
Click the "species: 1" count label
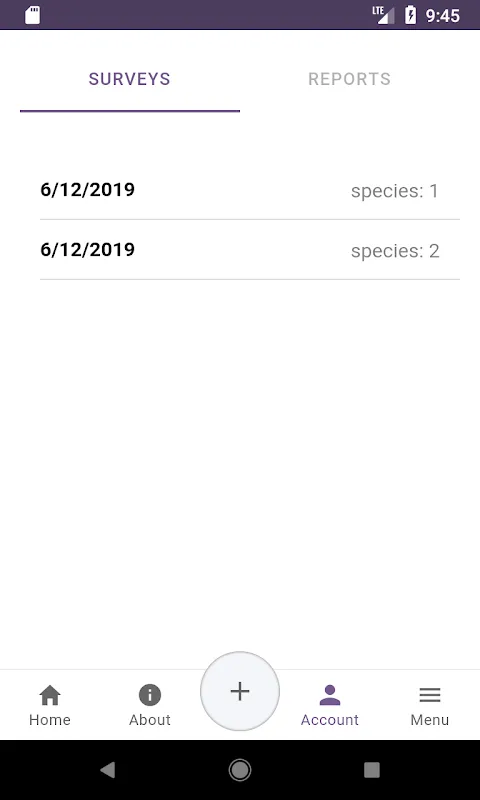pos(395,191)
